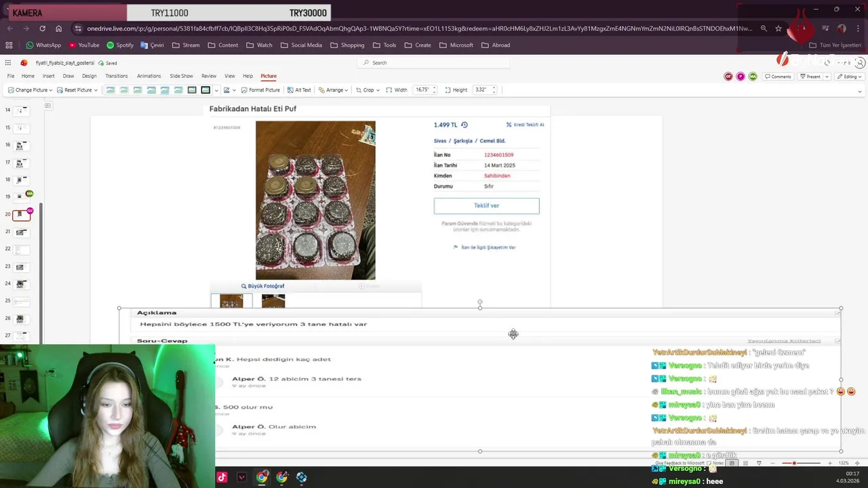Collapse the ribbon with the chevron
Screen dimensions: 868x488
(x=860, y=91)
